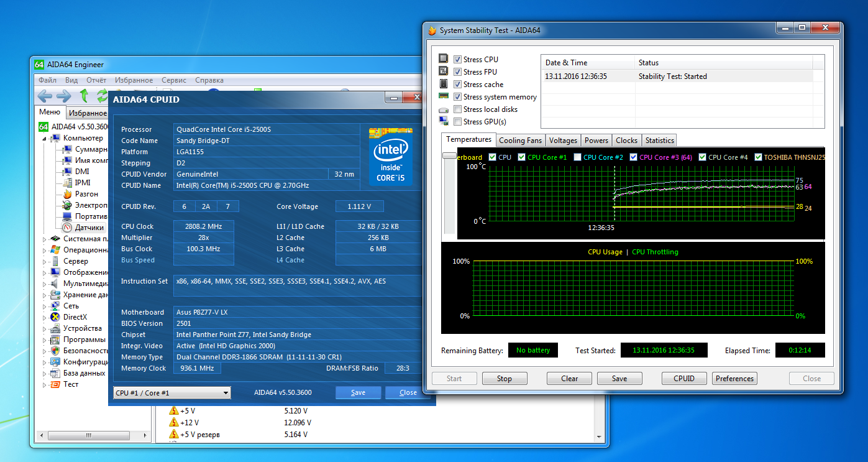Click the Разгон flame icon

(68, 194)
